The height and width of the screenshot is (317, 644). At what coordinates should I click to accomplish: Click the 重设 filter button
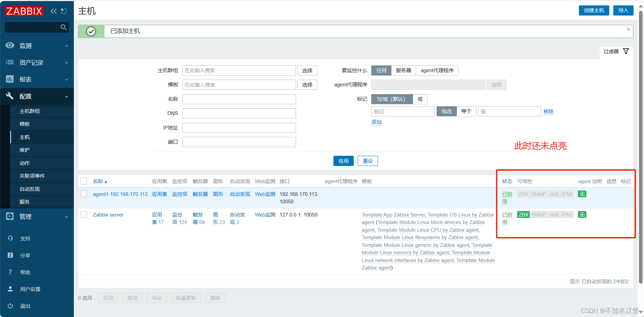click(368, 161)
